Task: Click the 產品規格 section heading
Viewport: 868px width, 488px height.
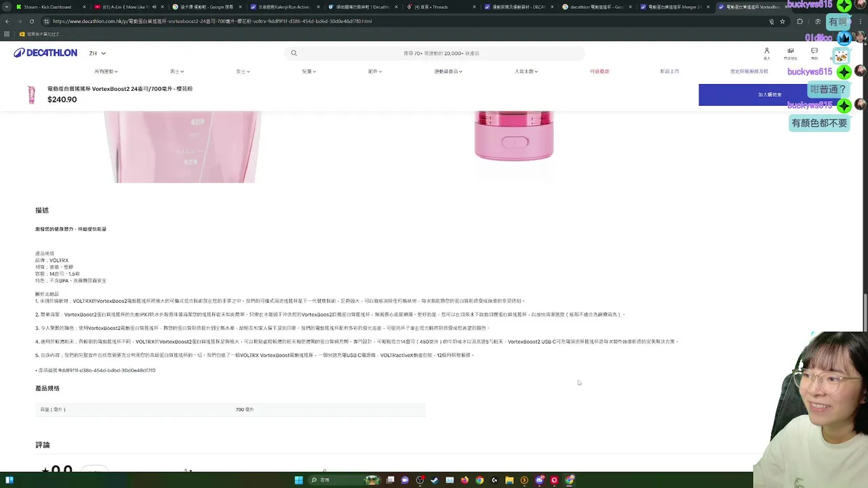Action: coord(47,388)
